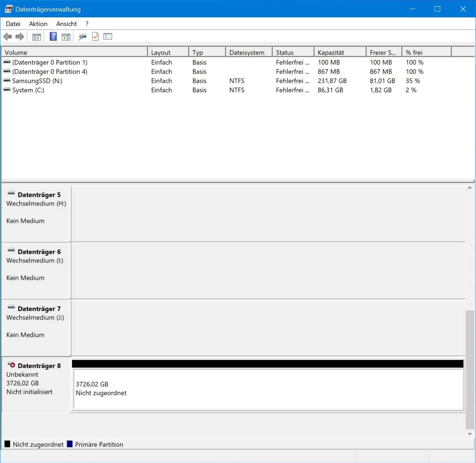Click the disk icon of Datenträger 7

click(11, 307)
